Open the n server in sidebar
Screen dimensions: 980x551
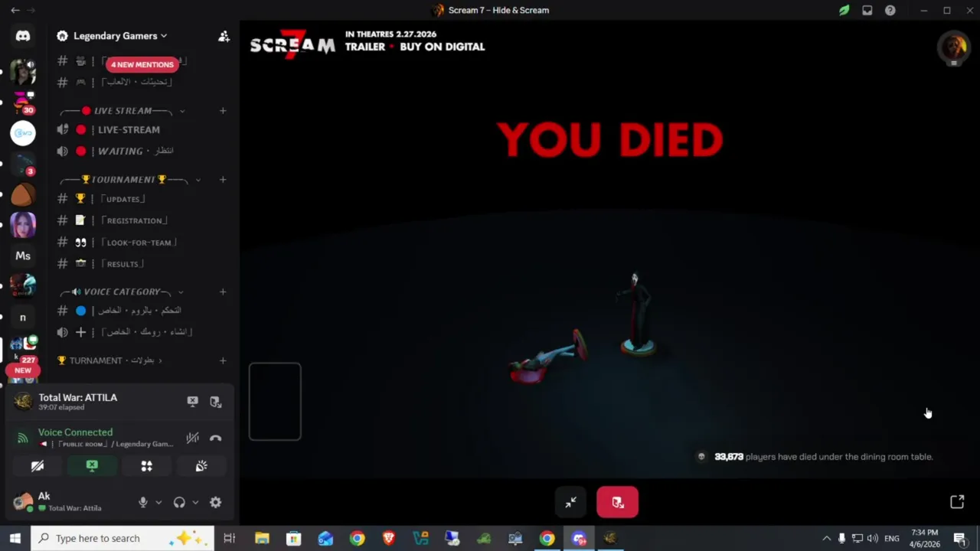23,317
